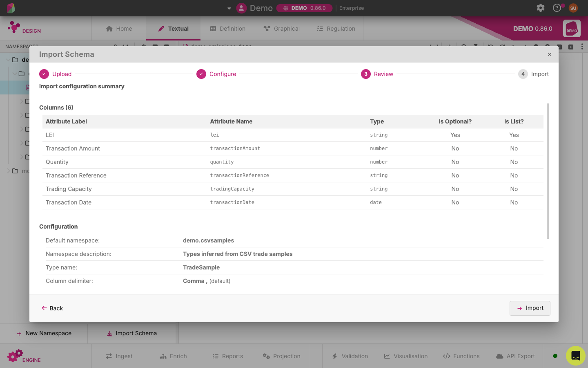
Task: Open the Projection engine tab
Action: point(281,356)
